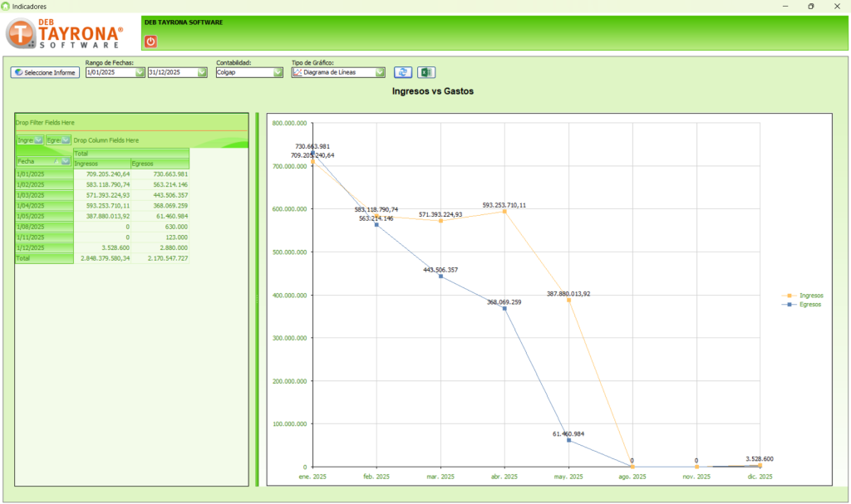
Task: Open the Egresos data field filter
Action: click(x=66, y=140)
